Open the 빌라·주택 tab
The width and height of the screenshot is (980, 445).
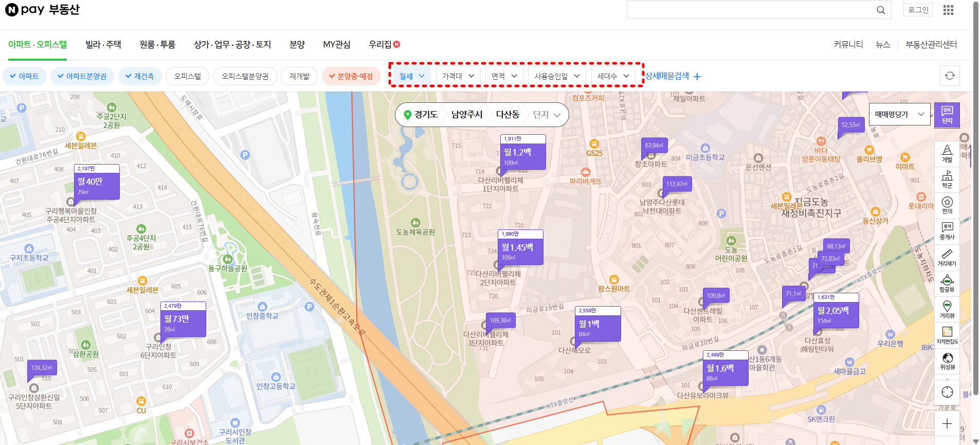(103, 45)
